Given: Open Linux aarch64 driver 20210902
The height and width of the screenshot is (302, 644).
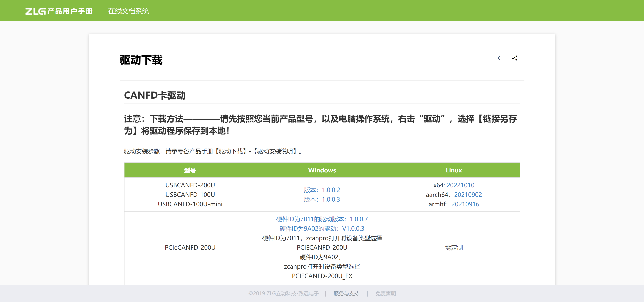Looking at the screenshot, I should [x=468, y=195].
